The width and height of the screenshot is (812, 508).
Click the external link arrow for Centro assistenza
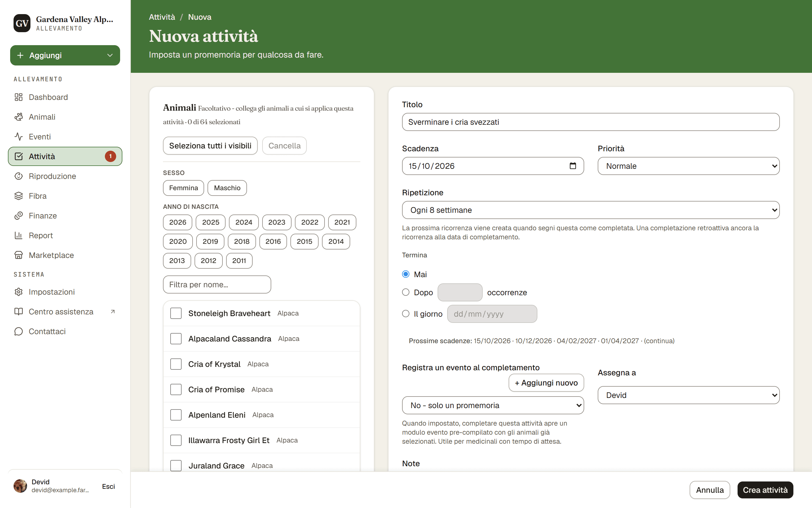[x=113, y=312]
